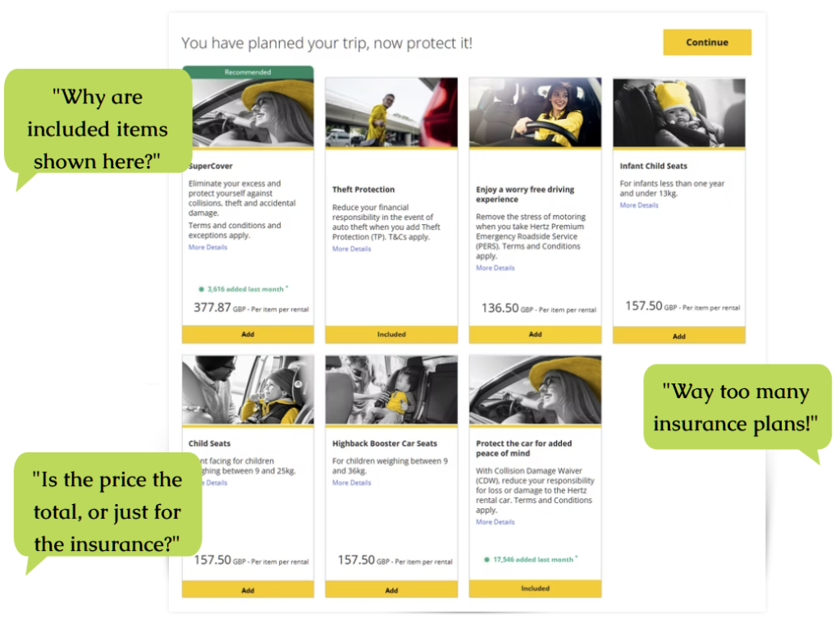The height and width of the screenshot is (619, 840).
Task: Click the yellow Continue button
Action: tap(706, 43)
